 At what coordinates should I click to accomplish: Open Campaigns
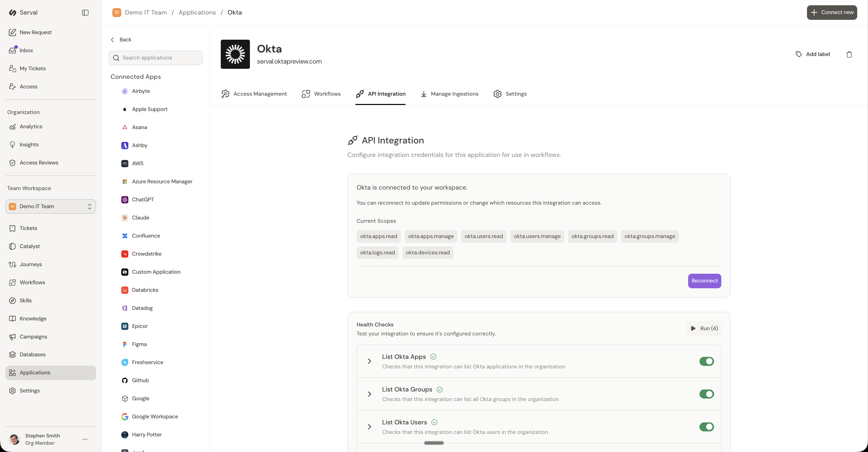[50, 337]
